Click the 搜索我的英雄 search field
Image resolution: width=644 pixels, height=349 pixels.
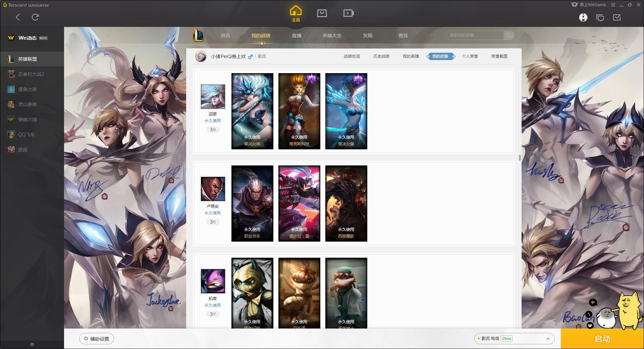click(475, 35)
